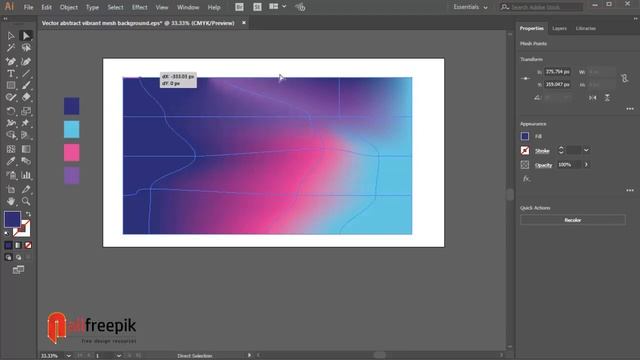Switch to the Libraries tab

pyautogui.click(x=586, y=29)
